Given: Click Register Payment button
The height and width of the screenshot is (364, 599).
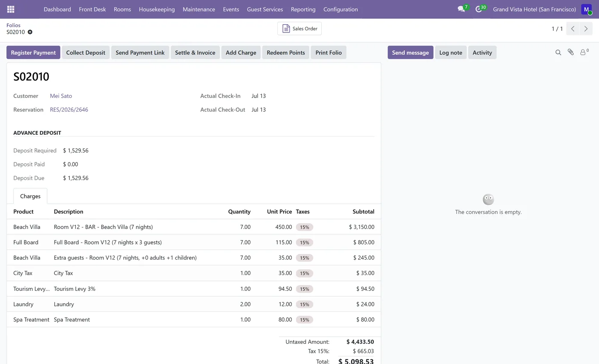Looking at the screenshot, I should 33,53.
